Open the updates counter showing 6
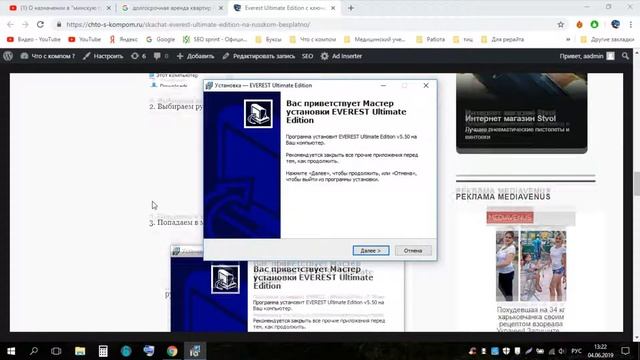640x360 pixels. pyautogui.click(x=138, y=56)
